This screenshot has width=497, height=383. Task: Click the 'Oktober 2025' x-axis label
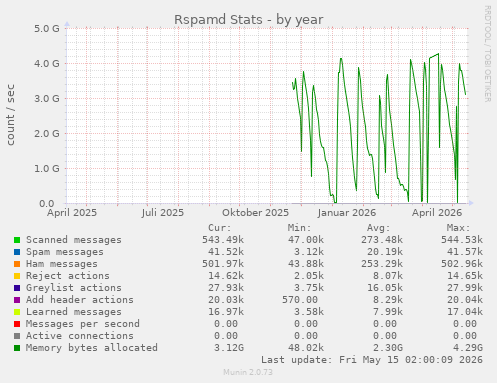255,213
